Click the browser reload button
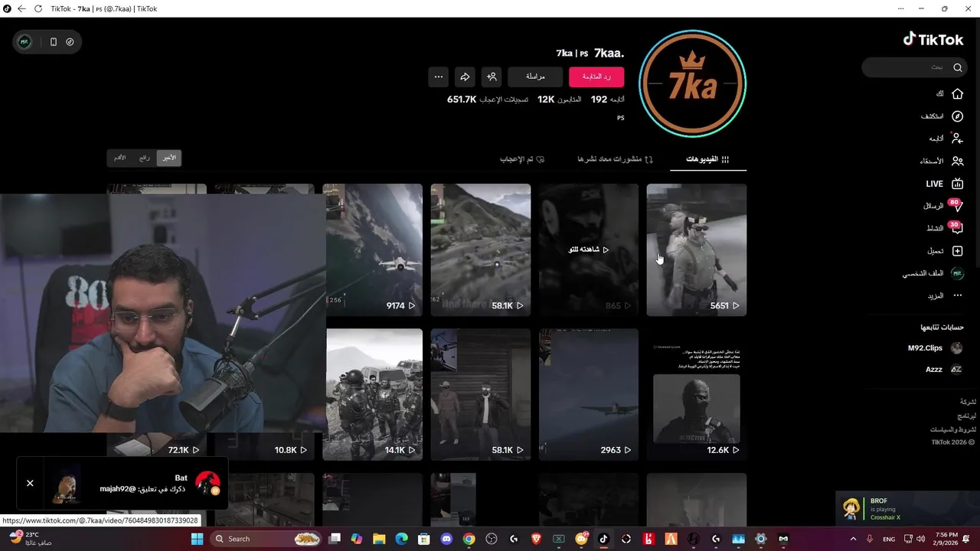Viewport: 980px width, 551px height. click(x=38, y=8)
